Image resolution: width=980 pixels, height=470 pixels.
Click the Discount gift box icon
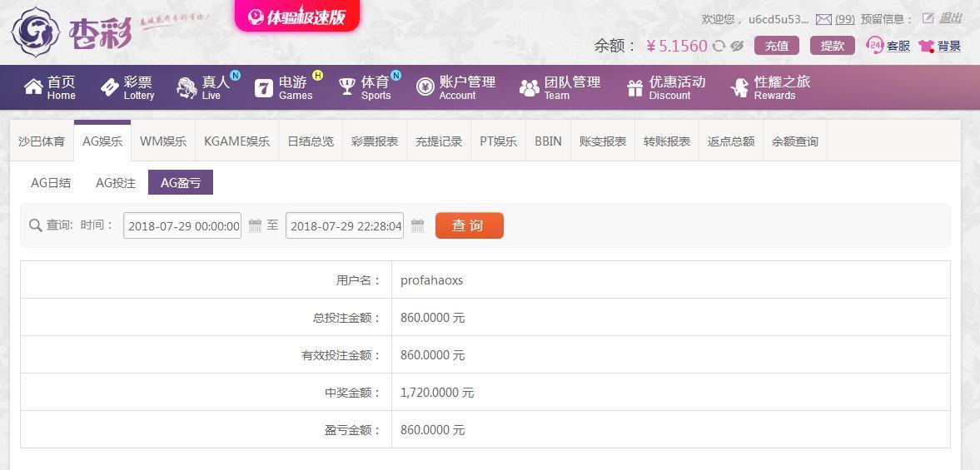pos(635,88)
